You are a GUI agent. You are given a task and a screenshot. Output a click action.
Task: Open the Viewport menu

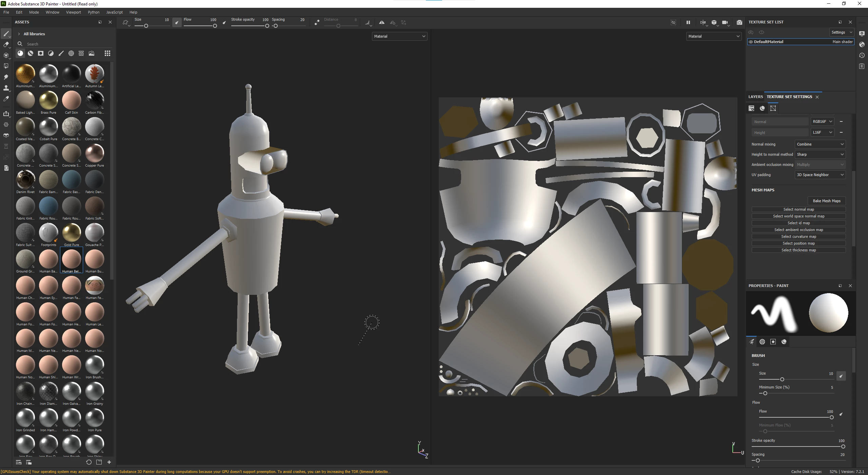[73, 12]
